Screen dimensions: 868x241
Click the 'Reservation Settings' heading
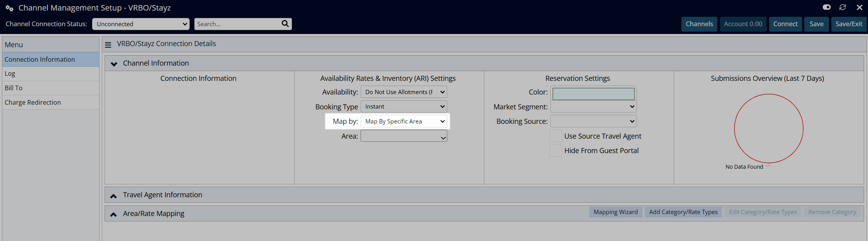point(578,79)
